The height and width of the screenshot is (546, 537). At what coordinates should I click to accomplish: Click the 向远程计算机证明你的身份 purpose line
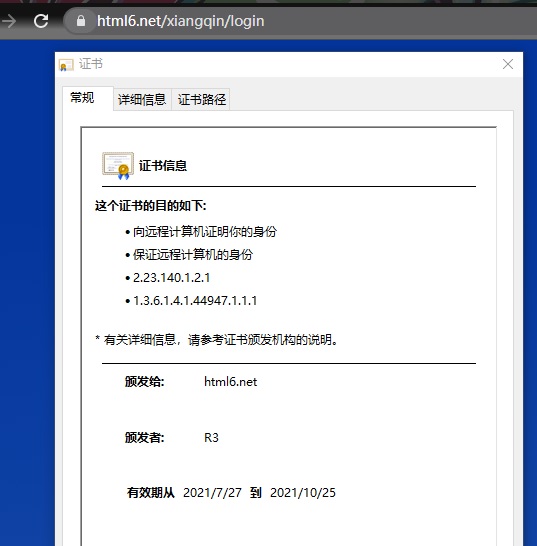(205, 232)
